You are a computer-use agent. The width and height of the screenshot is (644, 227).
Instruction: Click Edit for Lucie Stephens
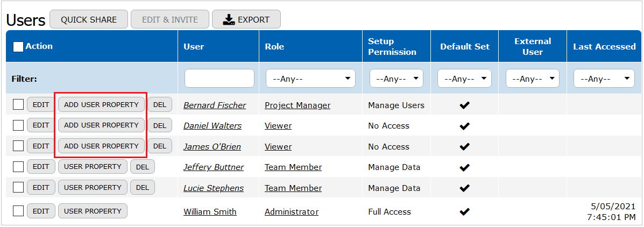click(x=41, y=187)
